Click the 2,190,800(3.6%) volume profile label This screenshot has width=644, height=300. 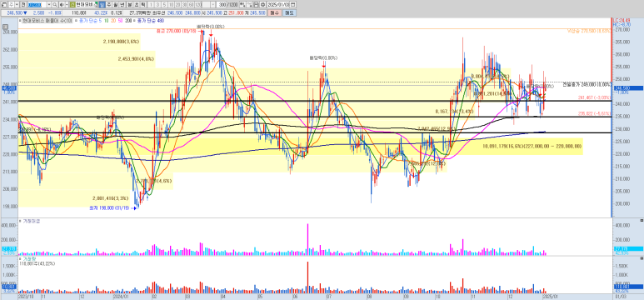pyautogui.click(x=122, y=42)
